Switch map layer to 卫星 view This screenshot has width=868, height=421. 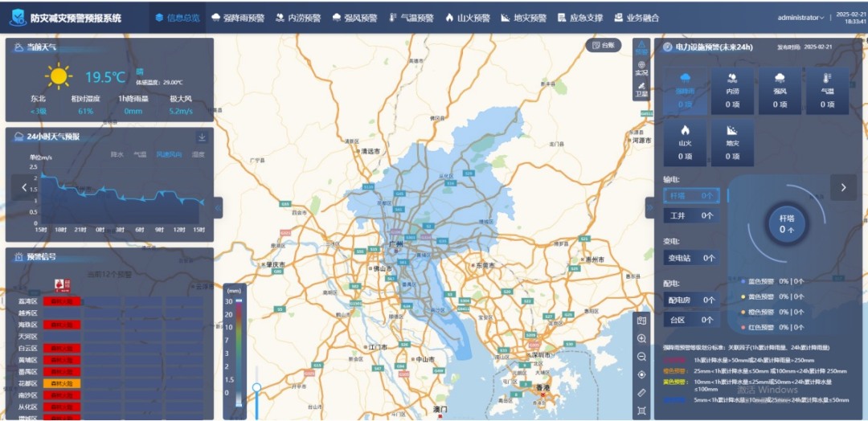tap(641, 89)
